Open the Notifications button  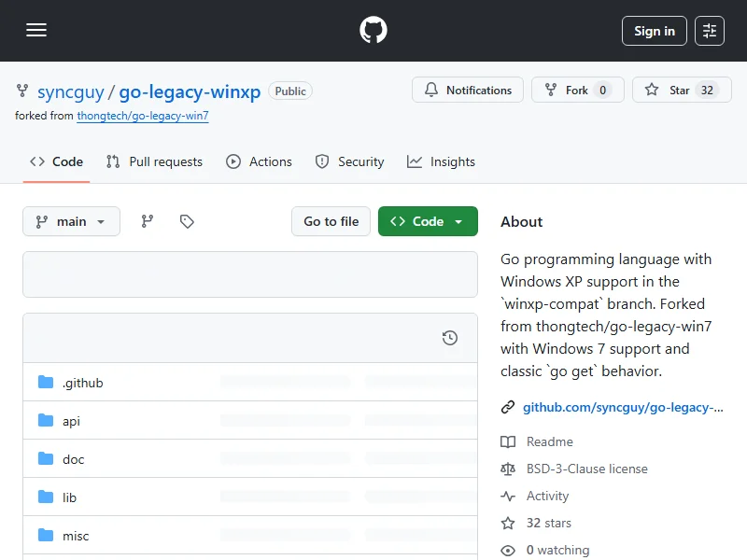pyautogui.click(x=468, y=91)
